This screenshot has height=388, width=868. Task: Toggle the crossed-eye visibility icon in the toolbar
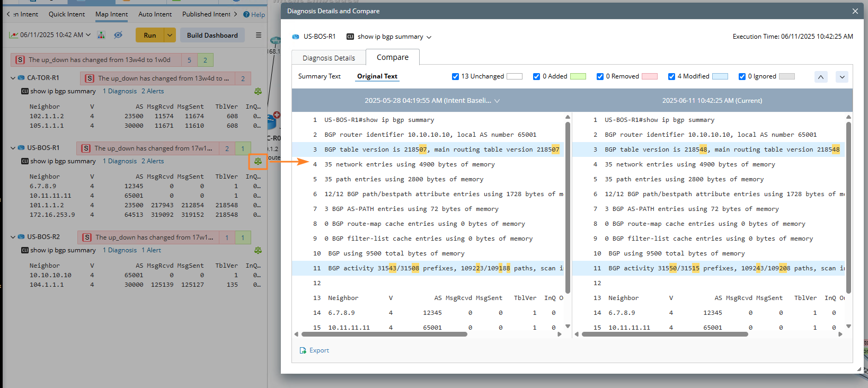[118, 35]
